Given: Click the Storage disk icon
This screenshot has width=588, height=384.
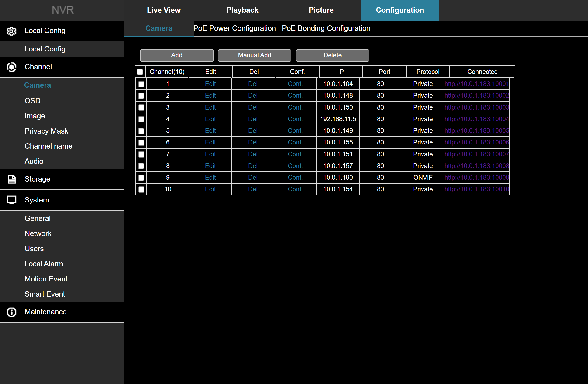Looking at the screenshot, I should 11,179.
